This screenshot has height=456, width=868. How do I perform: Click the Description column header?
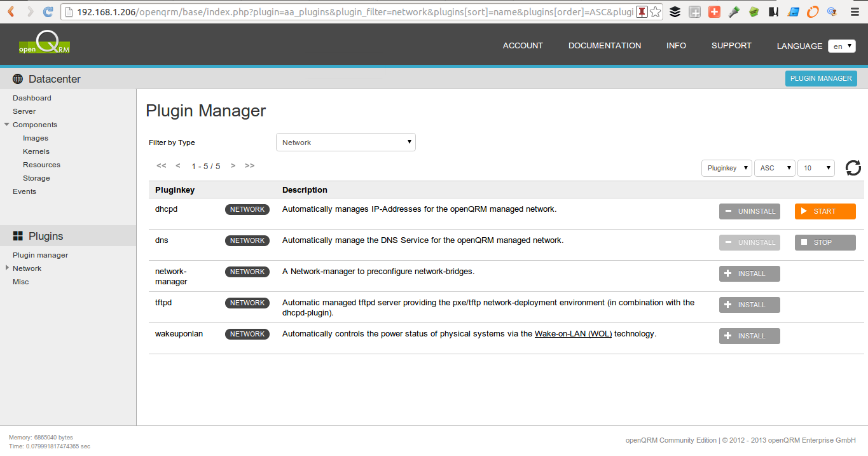pos(305,190)
